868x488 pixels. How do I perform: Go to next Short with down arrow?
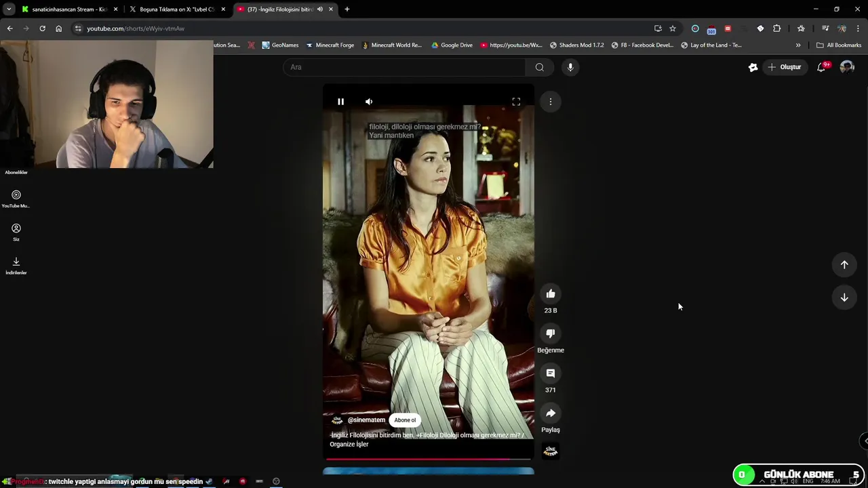[844, 298]
